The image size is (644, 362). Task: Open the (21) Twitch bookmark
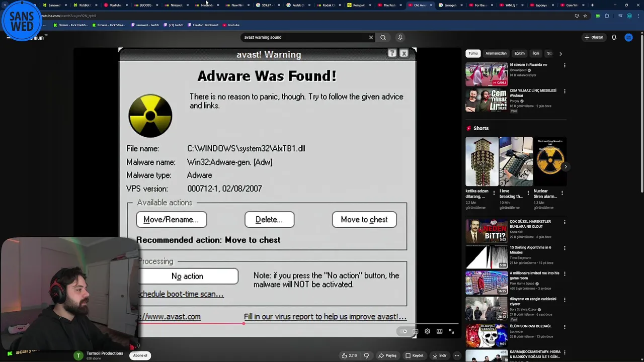174,25
